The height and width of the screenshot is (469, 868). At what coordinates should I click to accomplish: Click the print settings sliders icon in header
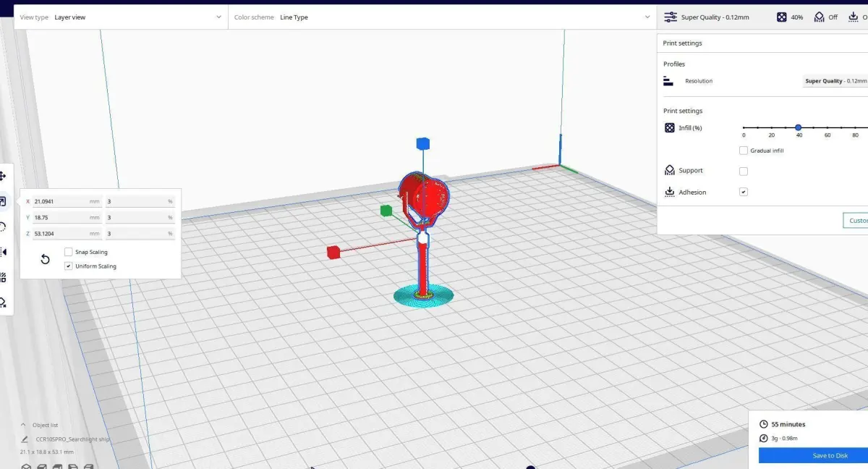(671, 17)
